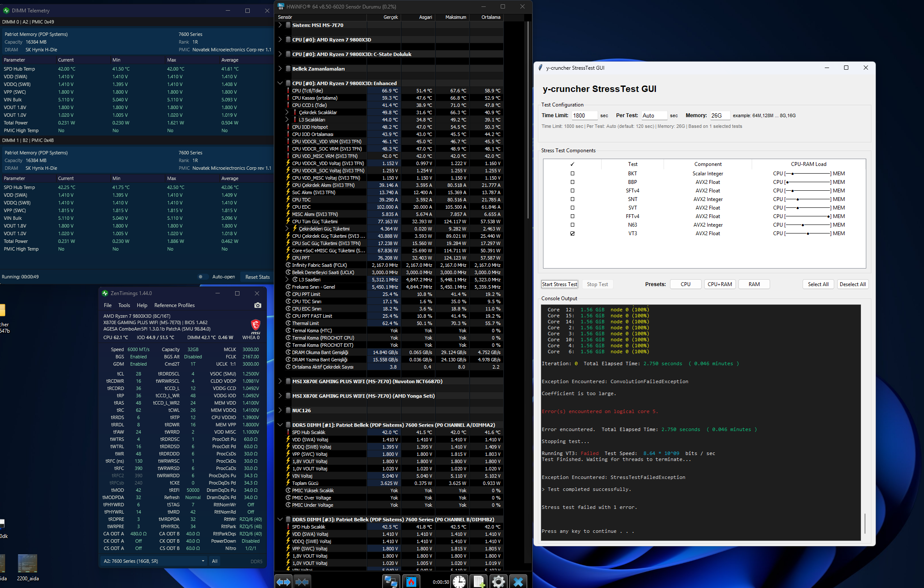The image size is (924, 588).
Task: Click the clock reset-timer icon in HWiNFO
Action: coord(459,582)
